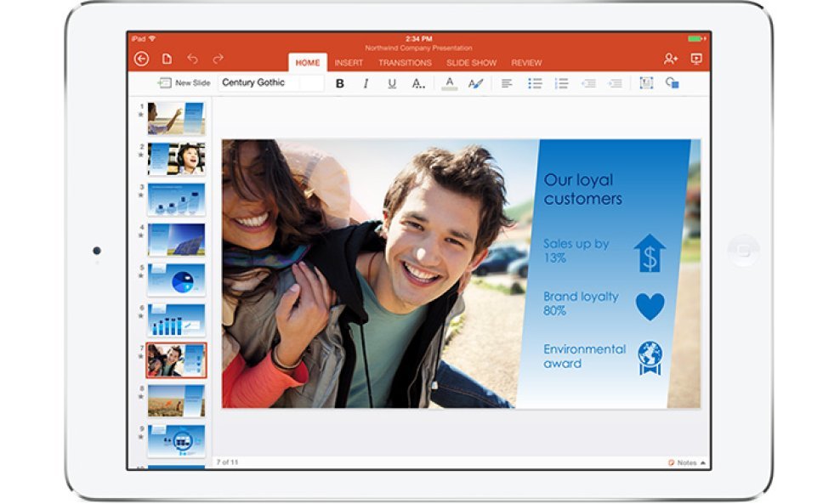
Task: Click the "7 of 11" slide counter
Action: (227, 462)
